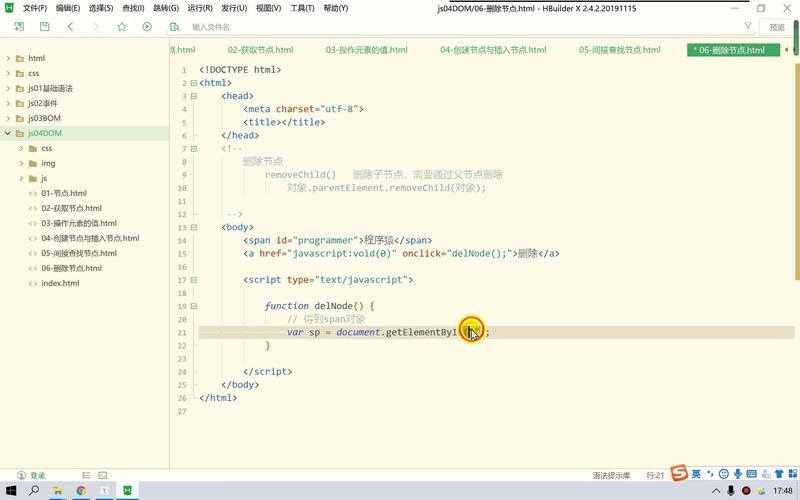
Task: Fold the script tag at line 17
Action: pyautogui.click(x=193, y=280)
